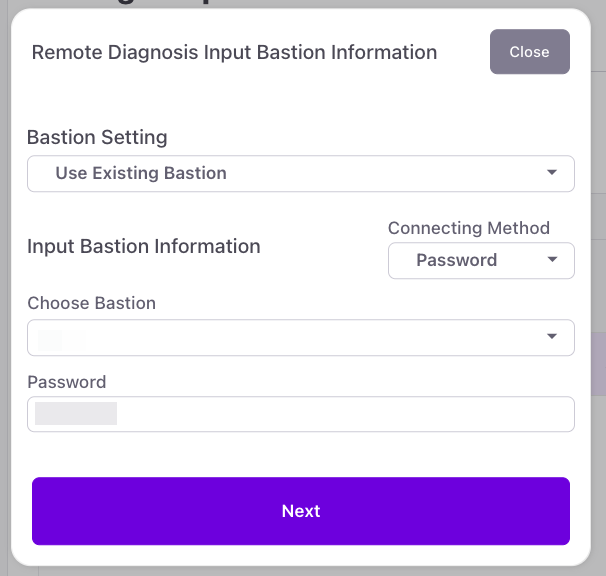Click the Remote Diagnosis dialog title text
The width and height of the screenshot is (606, 576).
pos(234,52)
